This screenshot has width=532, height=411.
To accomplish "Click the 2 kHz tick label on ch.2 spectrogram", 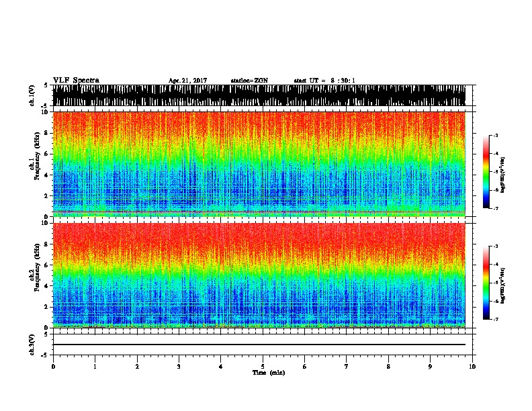I will [47, 307].
